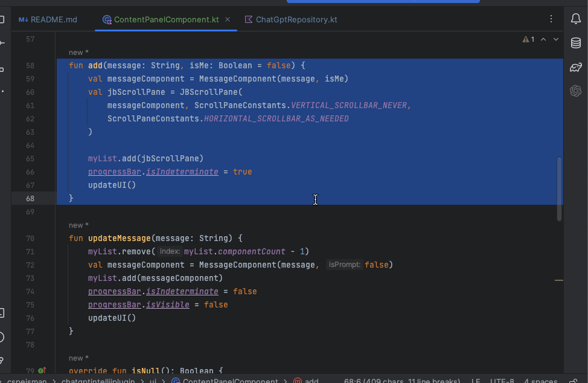Image resolution: width=588 pixels, height=383 pixels.
Task: Place caret on updateMessage function name
Action: [120, 238]
